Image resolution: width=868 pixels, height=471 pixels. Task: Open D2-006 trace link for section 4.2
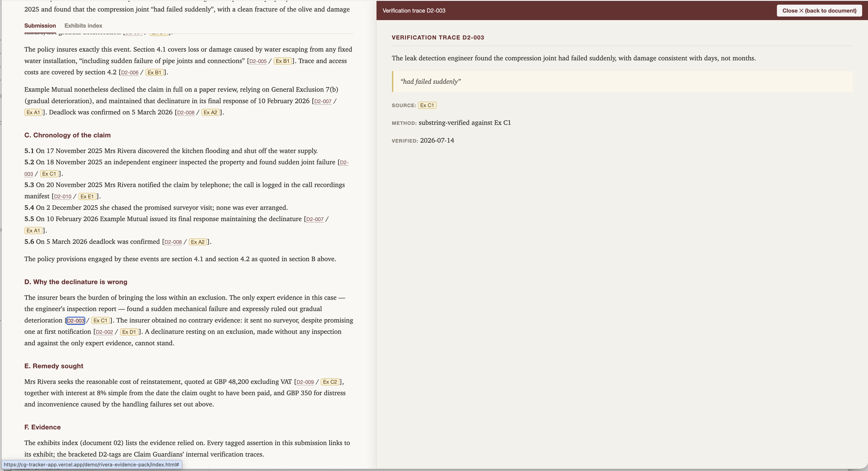[130, 73]
